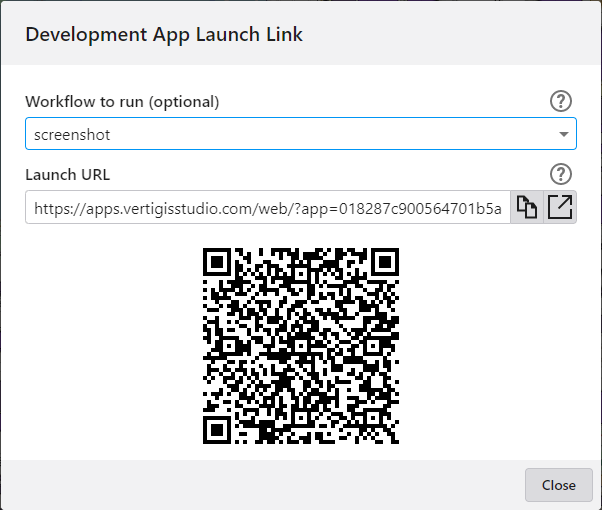Click the QR code's bottom-left finder square
This screenshot has width=602, height=510.
pos(219,427)
